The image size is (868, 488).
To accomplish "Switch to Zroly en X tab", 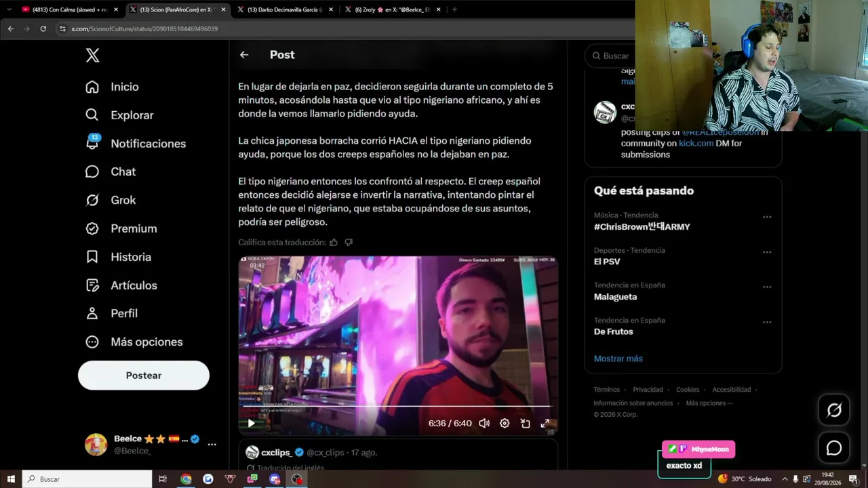I will pyautogui.click(x=392, y=9).
